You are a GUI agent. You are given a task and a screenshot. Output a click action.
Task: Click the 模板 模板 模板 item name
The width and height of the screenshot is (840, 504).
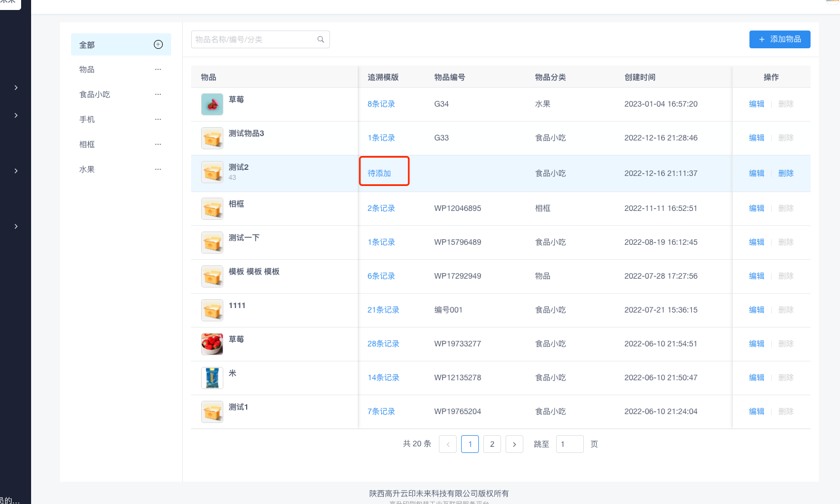(x=254, y=271)
